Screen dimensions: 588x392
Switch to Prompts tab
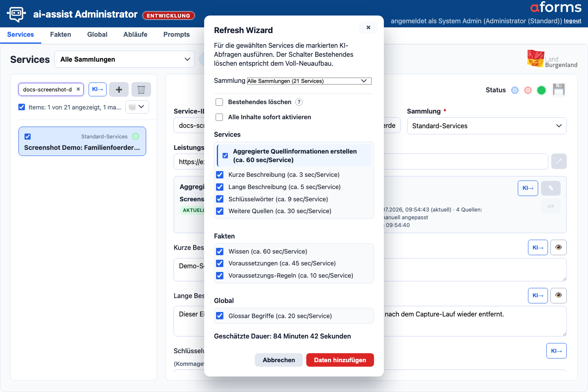176,34
